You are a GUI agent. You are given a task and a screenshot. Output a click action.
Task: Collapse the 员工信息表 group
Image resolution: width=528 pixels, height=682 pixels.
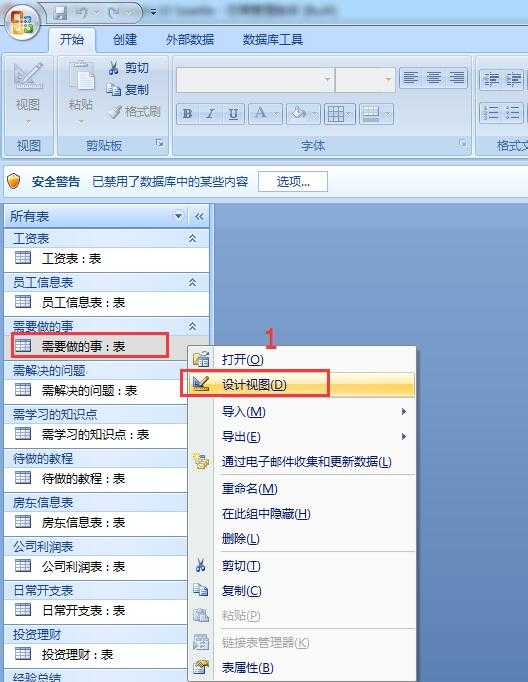tap(192, 282)
